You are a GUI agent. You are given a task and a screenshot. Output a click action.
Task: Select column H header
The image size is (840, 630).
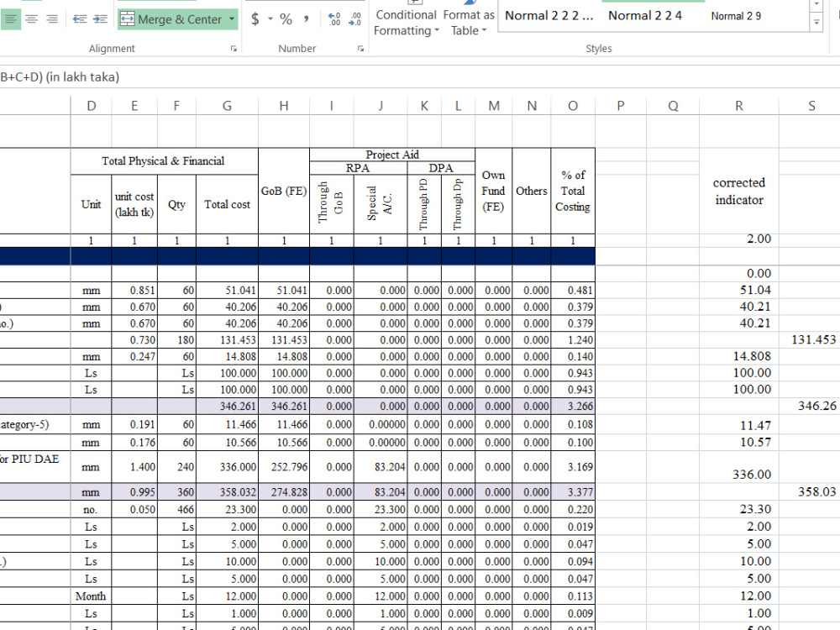[284, 106]
